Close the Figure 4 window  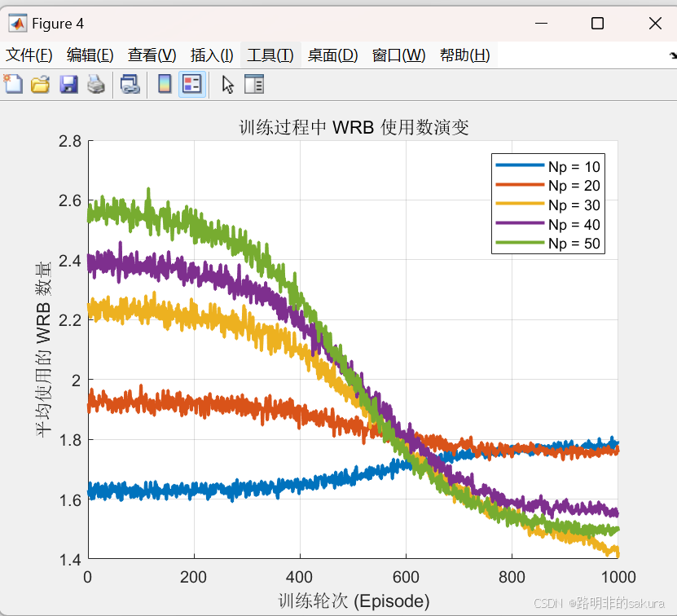(x=656, y=24)
